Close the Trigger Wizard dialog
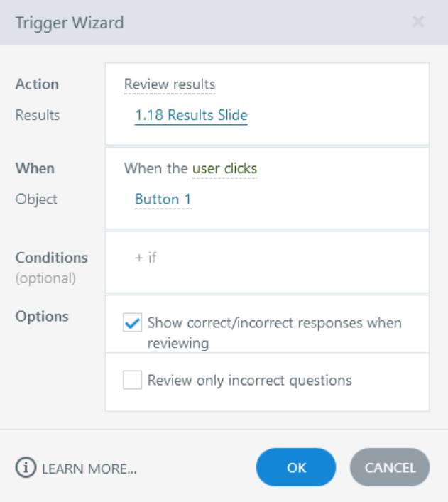The width and height of the screenshot is (448, 502). point(418,22)
